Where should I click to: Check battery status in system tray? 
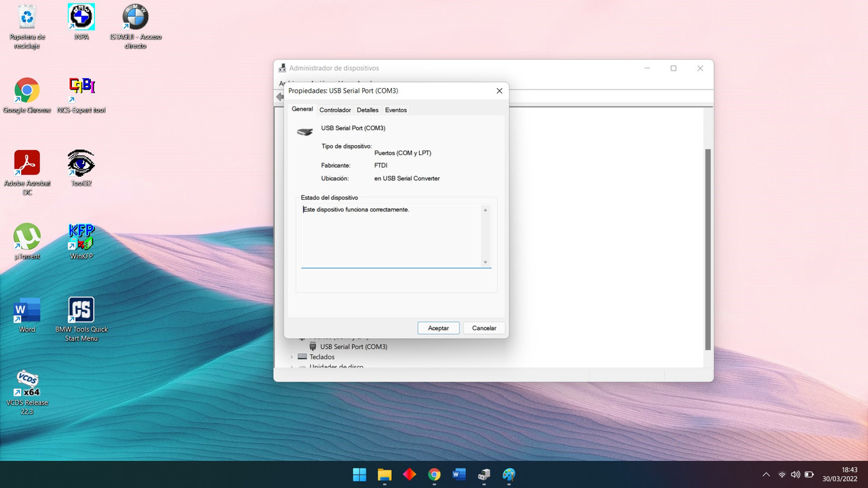coord(809,474)
